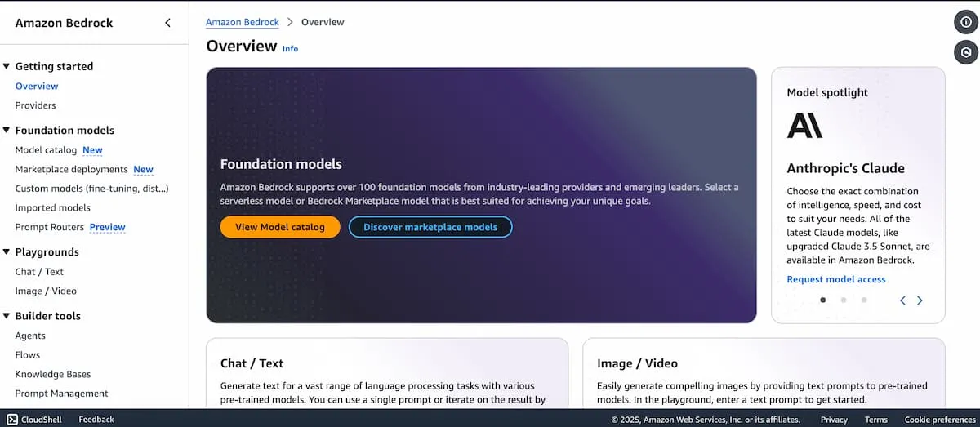980x427 pixels.
Task: Click the Info link beside Overview heading
Action: tap(290, 49)
